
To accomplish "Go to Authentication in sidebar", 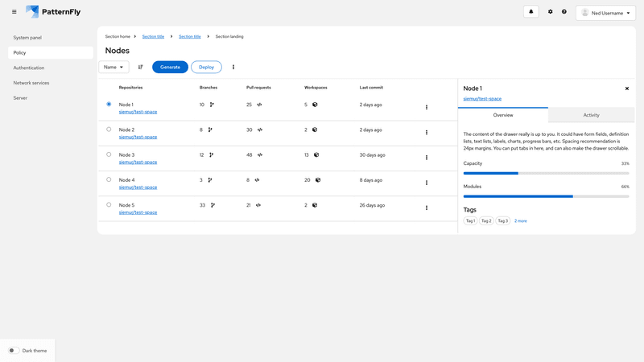I will (x=29, y=68).
